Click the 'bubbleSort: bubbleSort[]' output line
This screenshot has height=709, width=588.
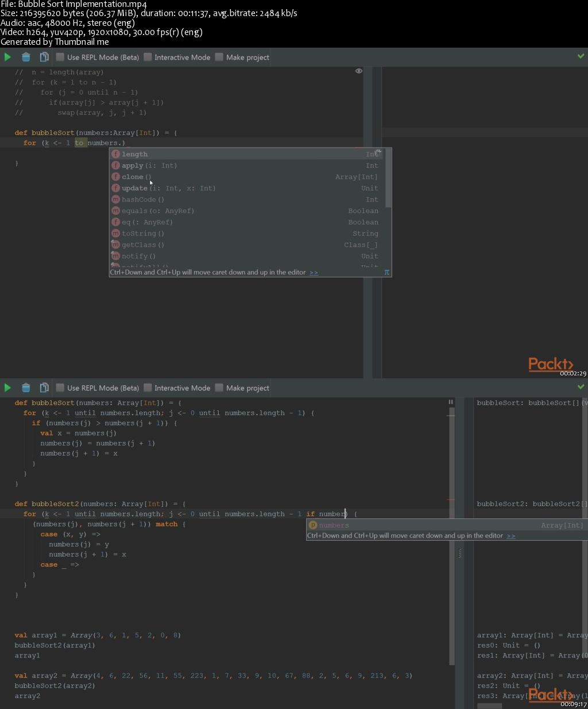point(532,402)
